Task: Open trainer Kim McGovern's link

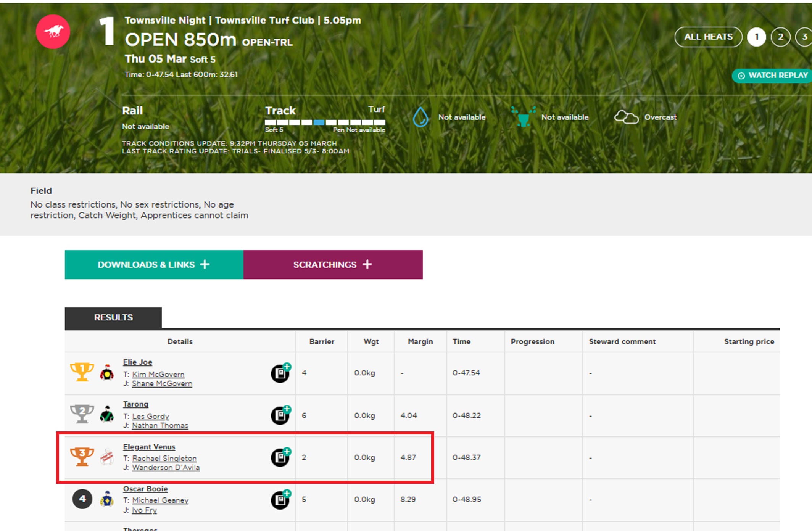Action: (158, 374)
